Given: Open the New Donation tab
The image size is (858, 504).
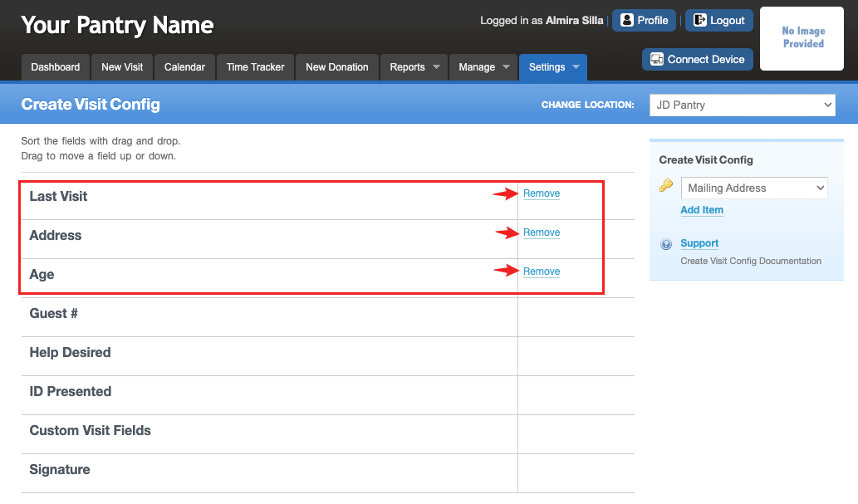Looking at the screenshot, I should 337,67.
